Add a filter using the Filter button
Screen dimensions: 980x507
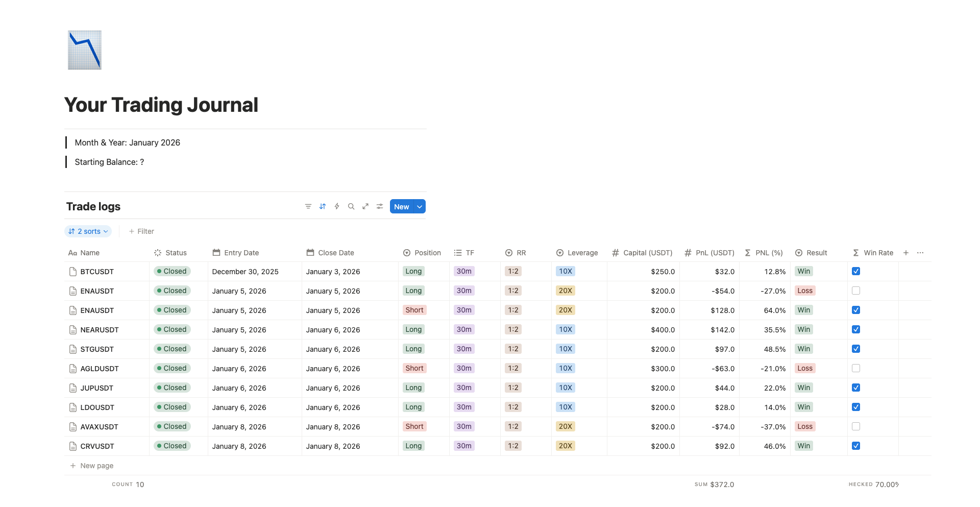(x=141, y=231)
